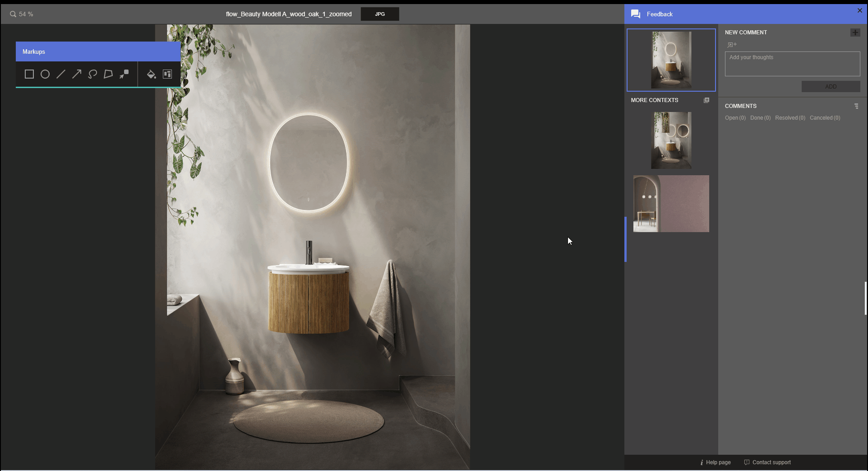Viewport: 868px width, 471px height.
Task: Select the arrow markup tool
Action: coord(77,74)
